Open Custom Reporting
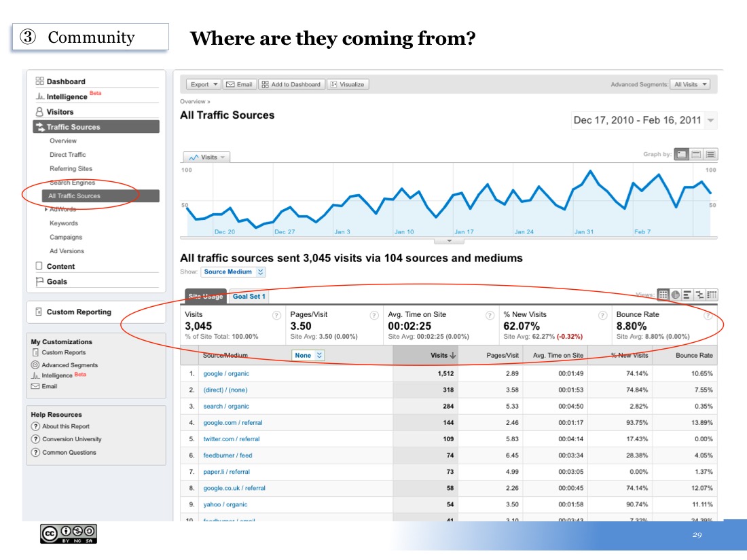 coord(73,312)
